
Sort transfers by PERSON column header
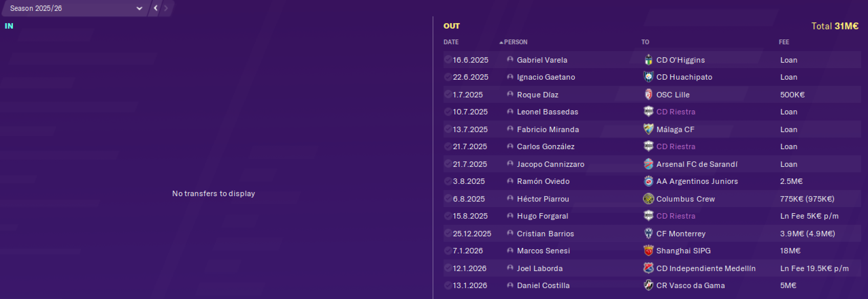pyautogui.click(x=516, y=42)
